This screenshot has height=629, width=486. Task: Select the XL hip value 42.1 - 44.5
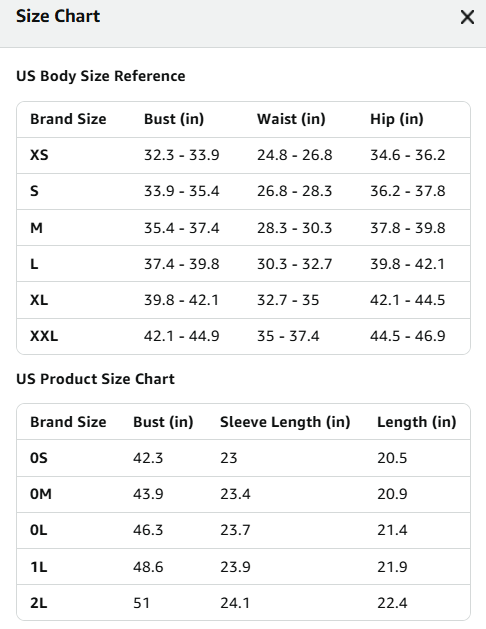pyautogui.click(x=407, y=300)
